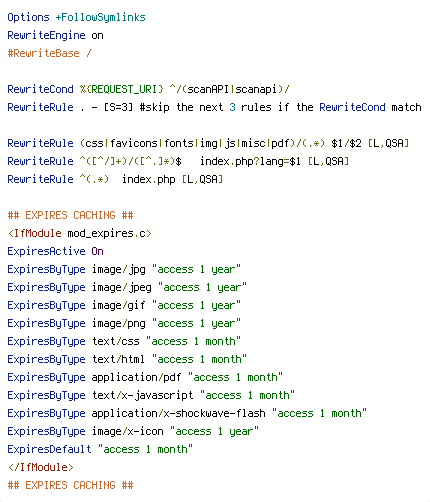Click index.php?lang=$1 rewrite target
Screen dimensions: 430x502
[250, 161]
